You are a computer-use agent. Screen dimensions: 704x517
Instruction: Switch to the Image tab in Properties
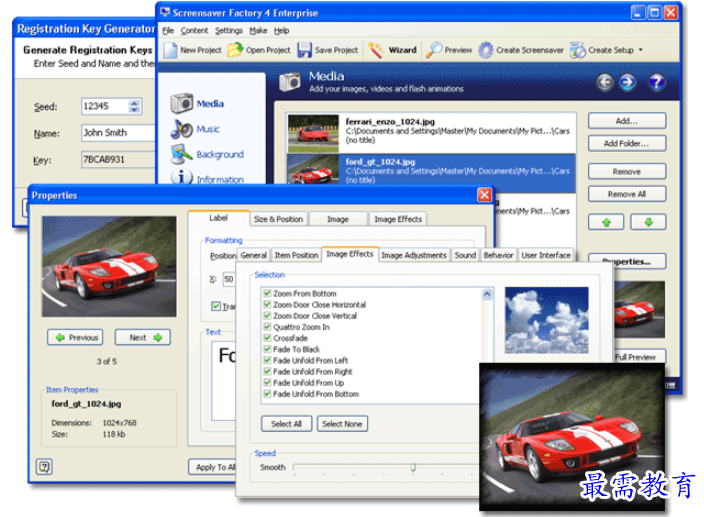(338, 219)
